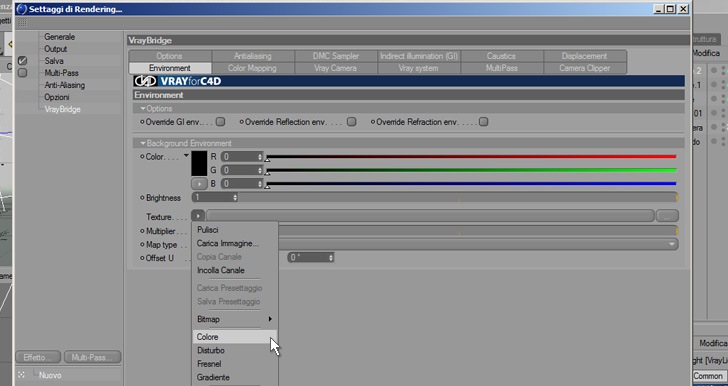Click the Texture browse ellipsis button
Viewport: 728px width, 386px height.
pyautogui.click(x=667, y=216)
